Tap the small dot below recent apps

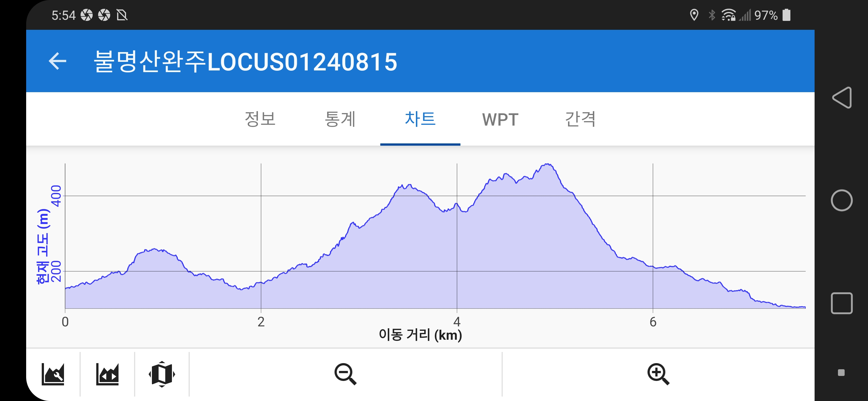click(x=841, y=373)
